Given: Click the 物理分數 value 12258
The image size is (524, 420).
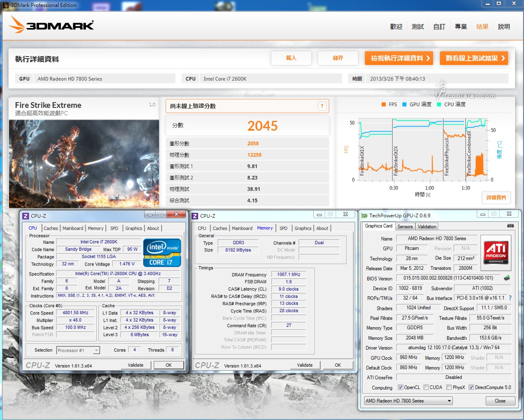Looking at the screenshot, I should pyautogui.click(x=254, y=155).
